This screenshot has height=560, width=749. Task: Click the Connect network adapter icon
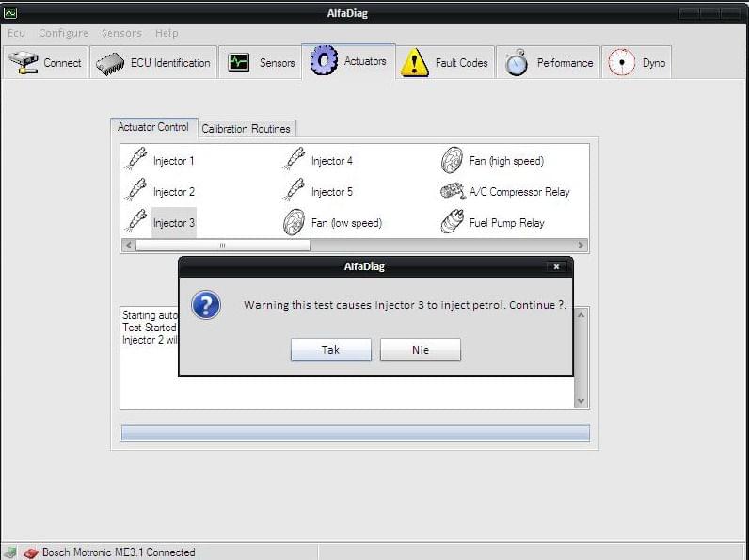[23, 62]
